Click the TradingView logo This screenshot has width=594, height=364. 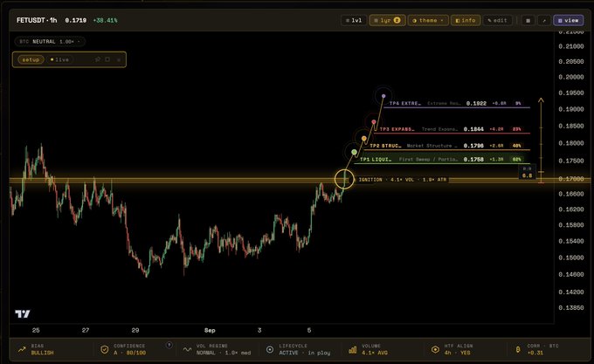tap(23, 313)
